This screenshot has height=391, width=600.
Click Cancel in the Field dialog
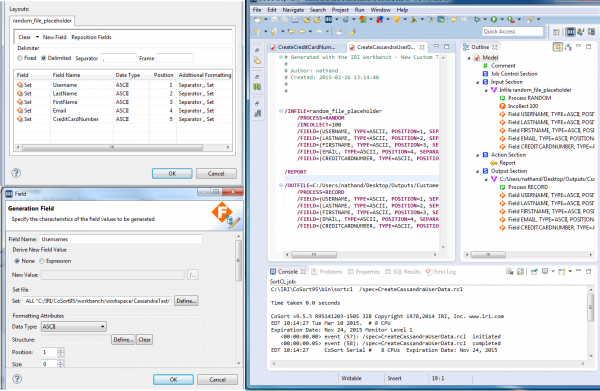point(217,380)
